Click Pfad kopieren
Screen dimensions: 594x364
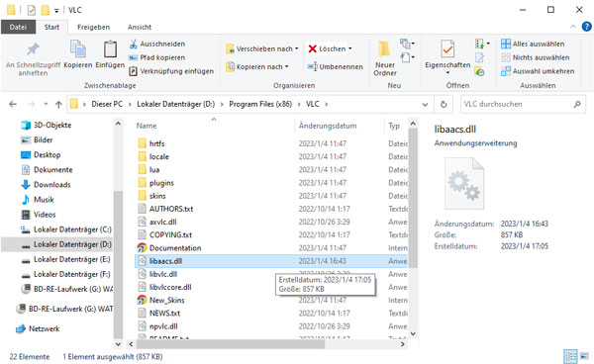157,57
